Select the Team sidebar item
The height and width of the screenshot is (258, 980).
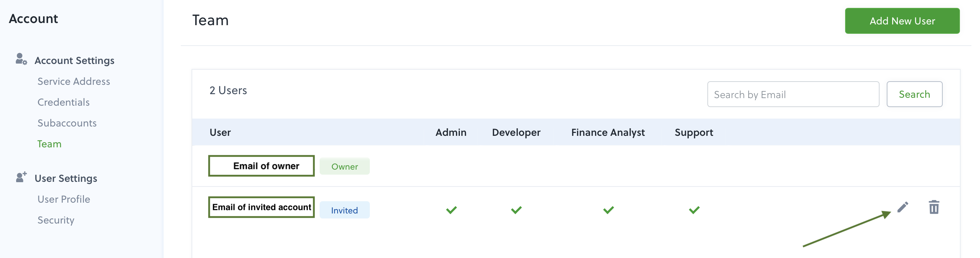[x=50, y=144]
